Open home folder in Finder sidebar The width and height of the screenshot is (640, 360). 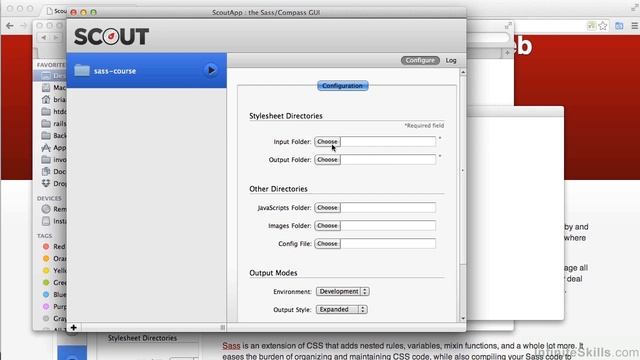click(x=53, y=99)
